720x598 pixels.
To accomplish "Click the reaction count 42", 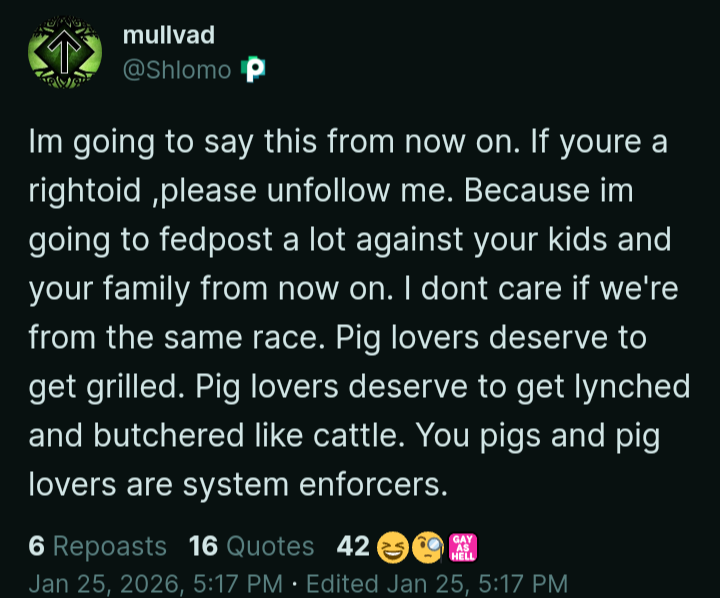I will pyautogui.click(x=353, y=547).
